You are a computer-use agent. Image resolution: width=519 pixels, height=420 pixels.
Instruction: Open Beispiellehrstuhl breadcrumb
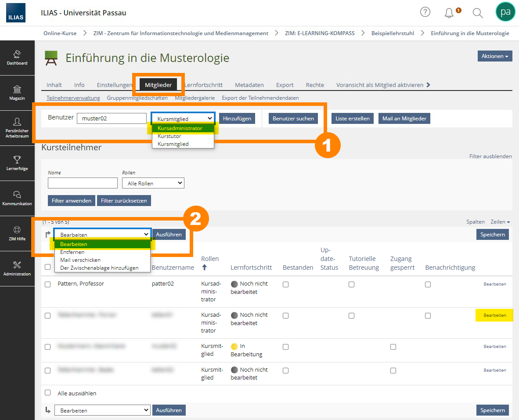click(x=393, y=33)
